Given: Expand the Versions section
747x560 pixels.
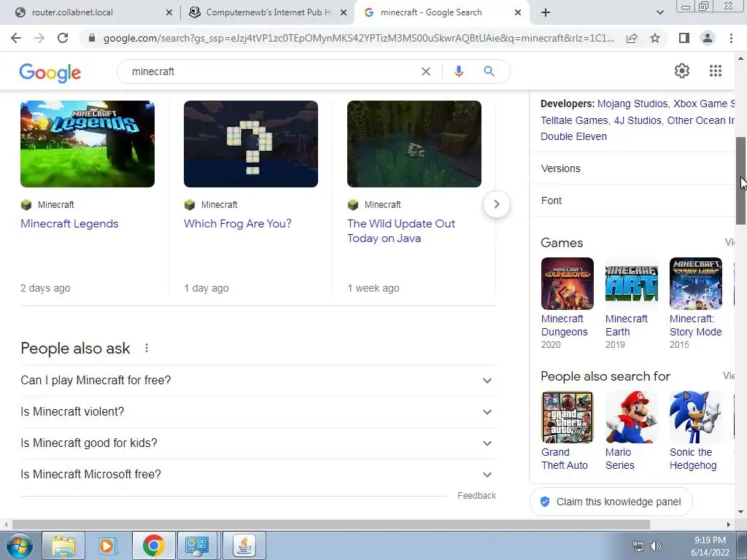Looking at the screenshot, I should [632, 168].
